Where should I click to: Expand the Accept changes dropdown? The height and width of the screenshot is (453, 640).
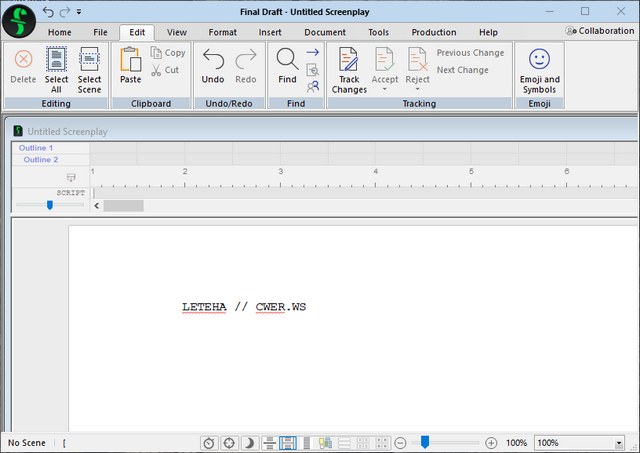coord(385,90)
